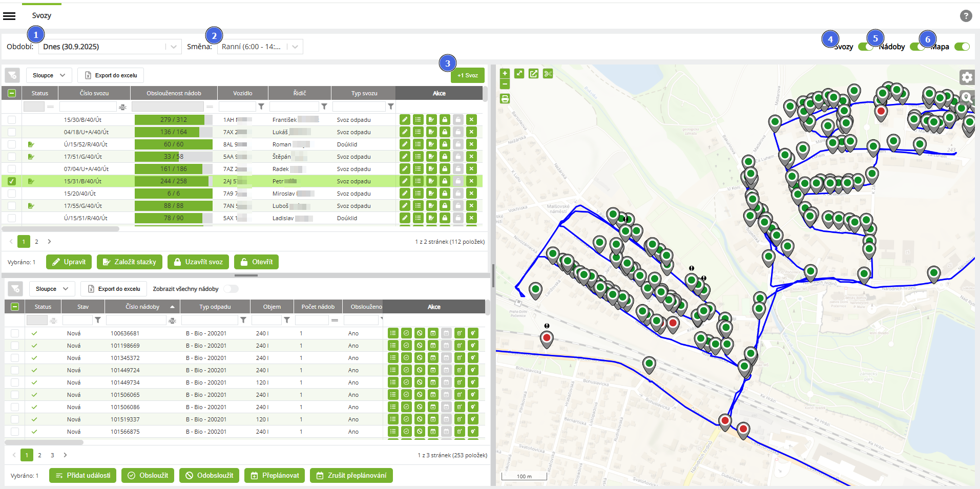
Task: Click the +1 Svoz button
Action: tap(467, 75)
